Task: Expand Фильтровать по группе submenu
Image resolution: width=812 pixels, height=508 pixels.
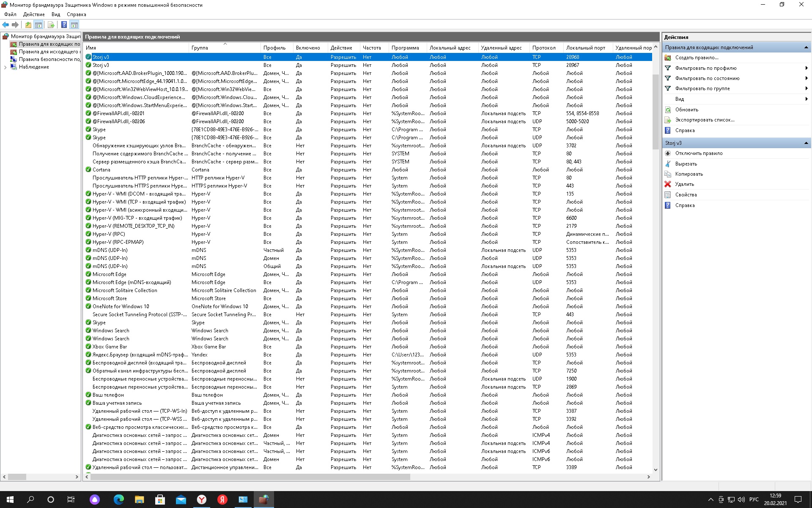Action: click(x=702, y=88)
